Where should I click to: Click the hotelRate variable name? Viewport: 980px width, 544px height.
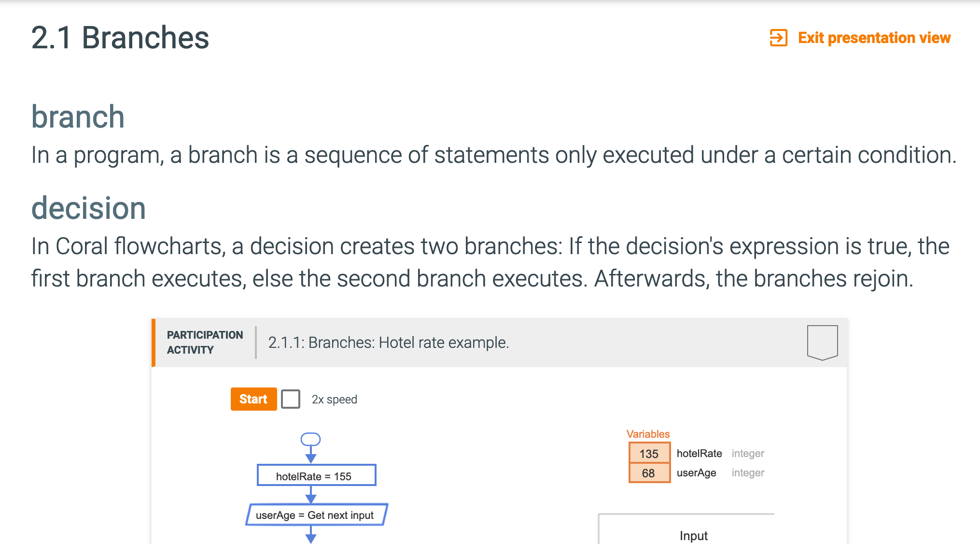[x=699, y=453]
